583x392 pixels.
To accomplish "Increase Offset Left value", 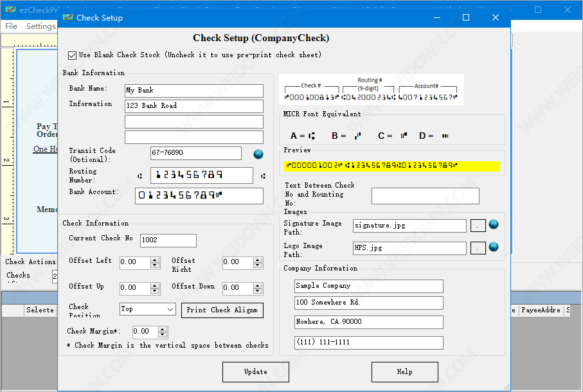I will tap(155, 260).
